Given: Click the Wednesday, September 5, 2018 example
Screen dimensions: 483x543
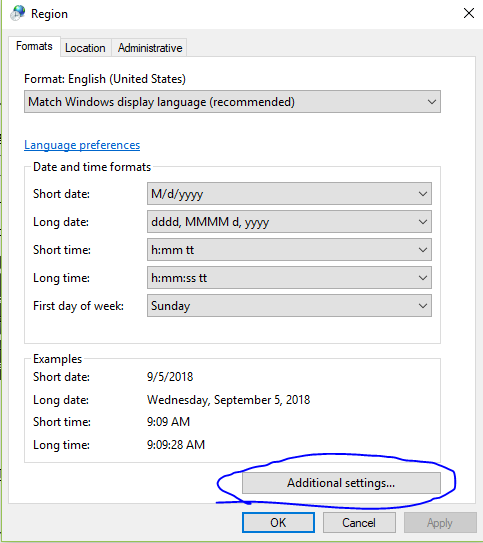Looking at the screenshot, I should tap(229, 400).
